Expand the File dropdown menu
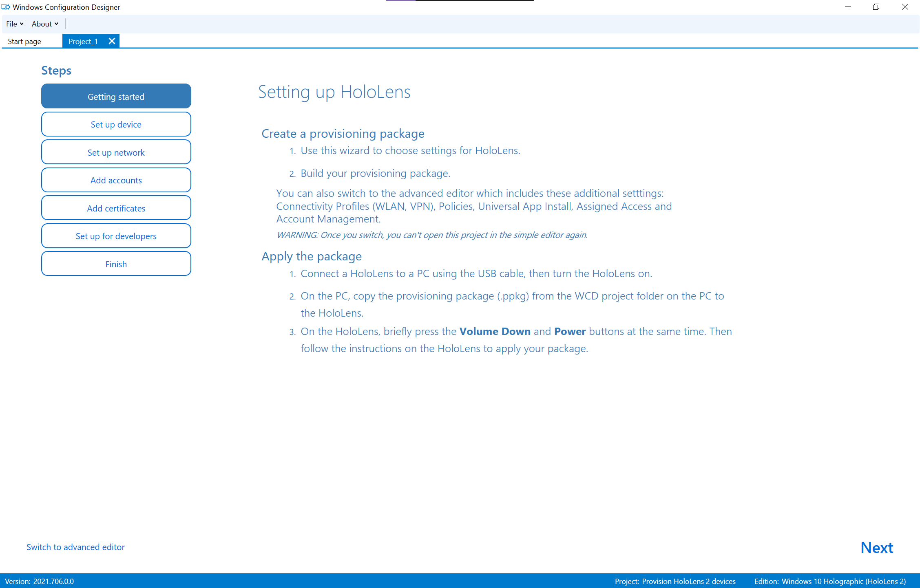The height and width of the screenshot is (588, 920). click(x=13, y=24)
